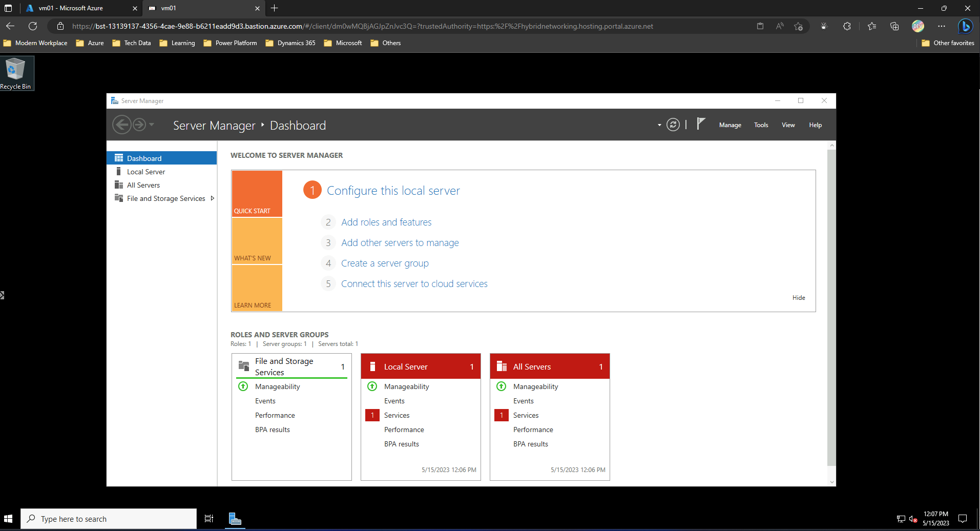Click Manageability icon in All Servers tile
Screen dimensions: 980x531
coord(502,386)
